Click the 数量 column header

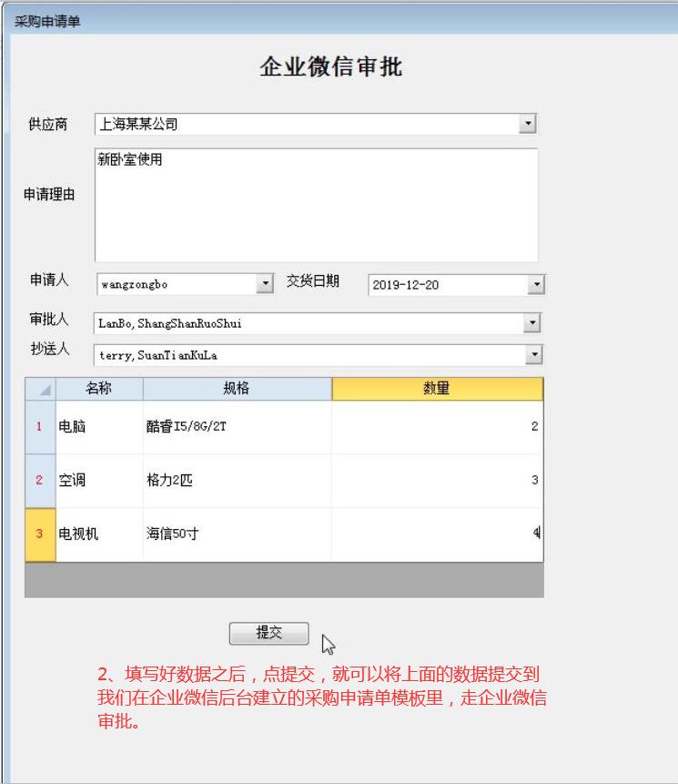coord(437,389)
